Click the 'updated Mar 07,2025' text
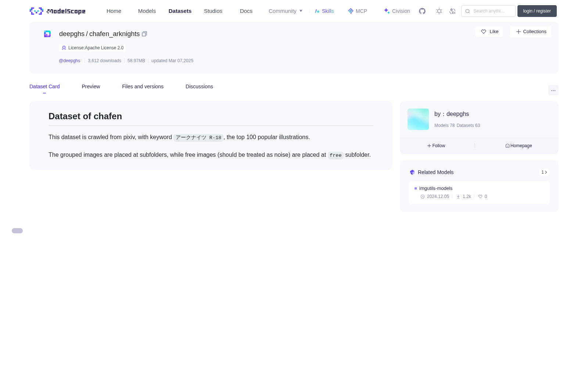 (172, 61)
